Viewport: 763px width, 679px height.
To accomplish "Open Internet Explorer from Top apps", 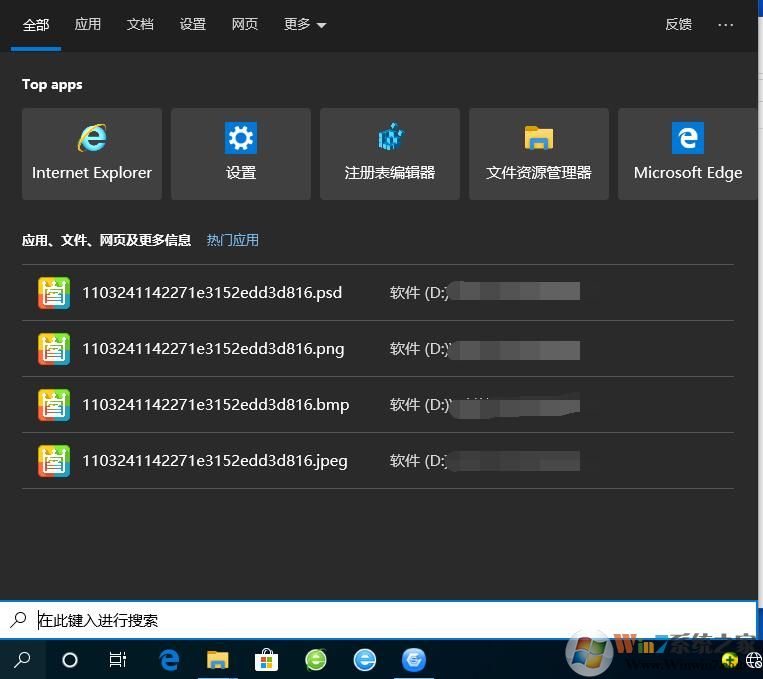I will (x=92, y=154).
